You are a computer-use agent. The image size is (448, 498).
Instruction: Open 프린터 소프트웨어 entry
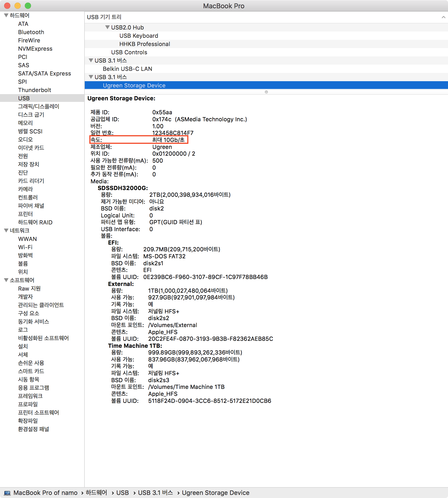coord(38,413)
